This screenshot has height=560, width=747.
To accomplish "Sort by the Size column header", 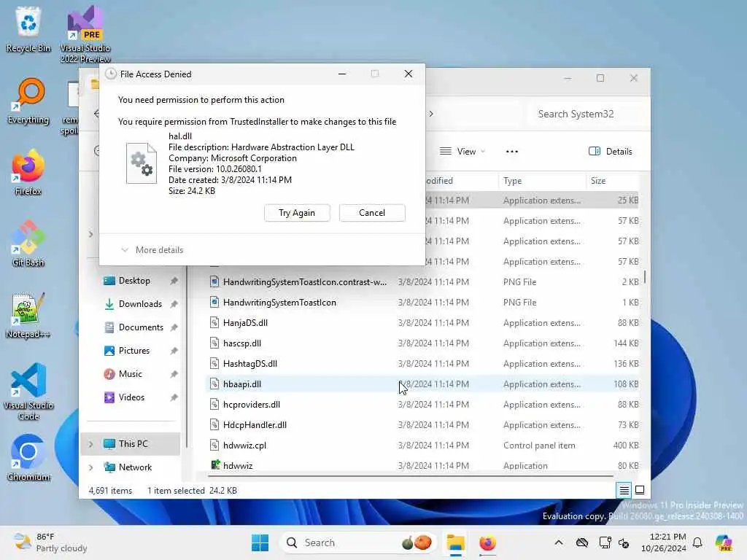I will [612, 181].
